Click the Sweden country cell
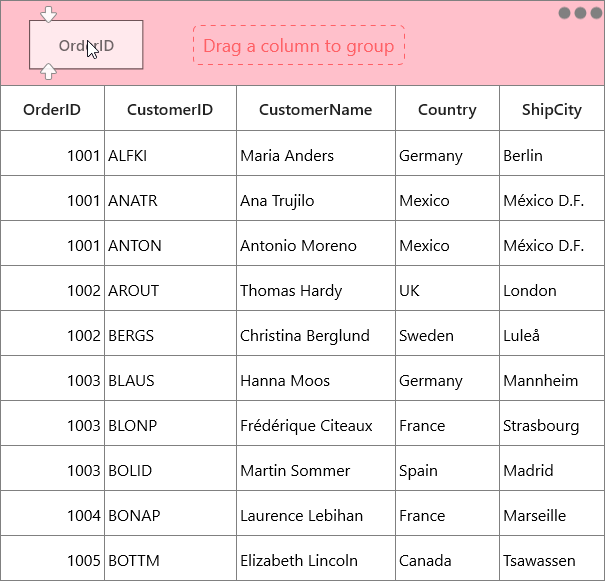This screenshot has height=581, width=605. (447, 333)
